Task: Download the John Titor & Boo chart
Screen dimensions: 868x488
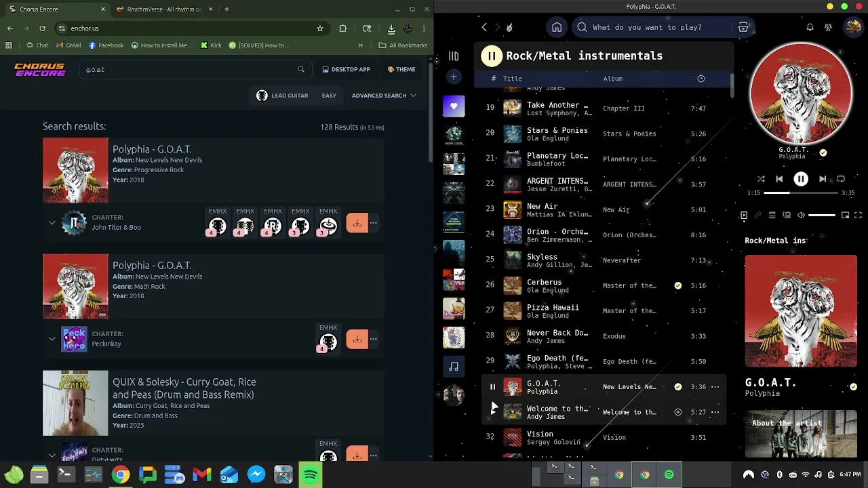Action: pyautogui.click(x=357, y=223)
